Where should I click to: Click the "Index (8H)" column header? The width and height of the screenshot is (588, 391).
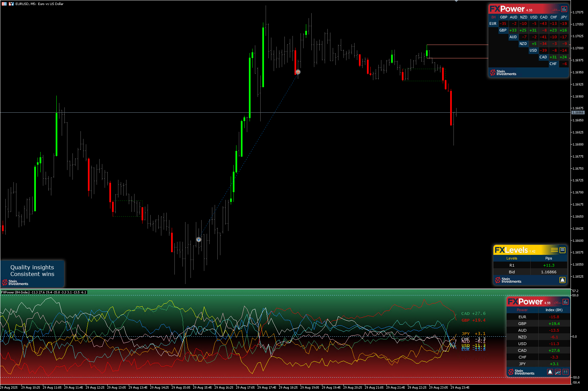pos(554,310)
